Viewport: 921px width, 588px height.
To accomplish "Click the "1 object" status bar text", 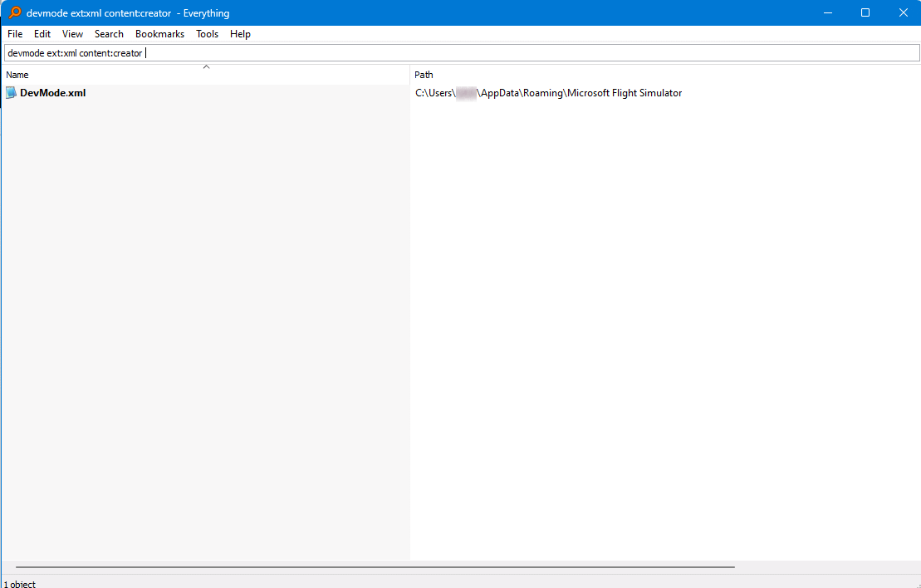I will click(20, 584).
